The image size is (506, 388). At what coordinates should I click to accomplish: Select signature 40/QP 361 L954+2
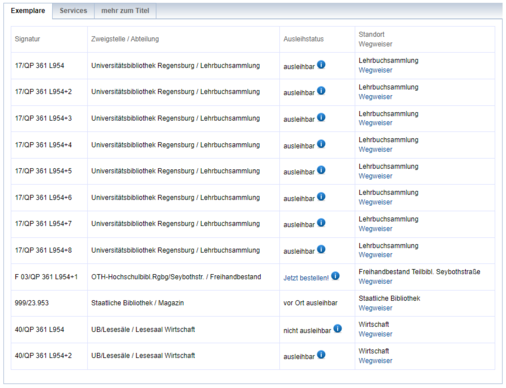pos(43,356)
